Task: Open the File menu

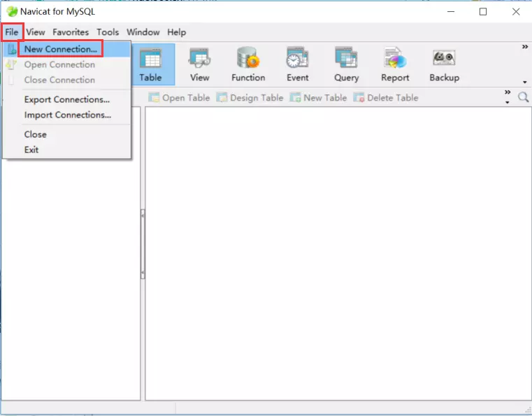Action: pos(12,32)
